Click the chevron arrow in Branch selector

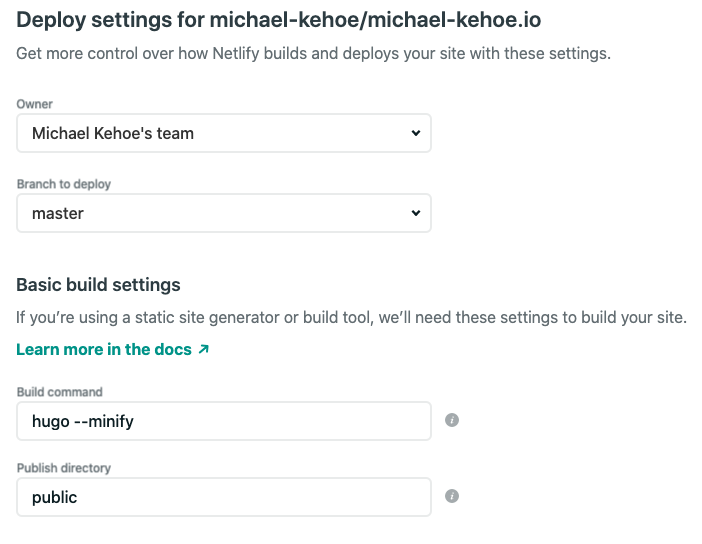[416, 213]
